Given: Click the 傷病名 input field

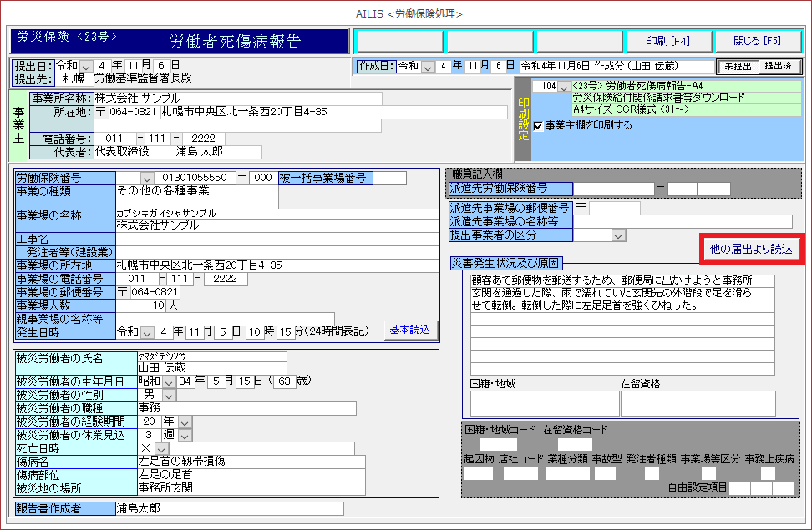Looking at the screenshot, I should click(251, 462).
